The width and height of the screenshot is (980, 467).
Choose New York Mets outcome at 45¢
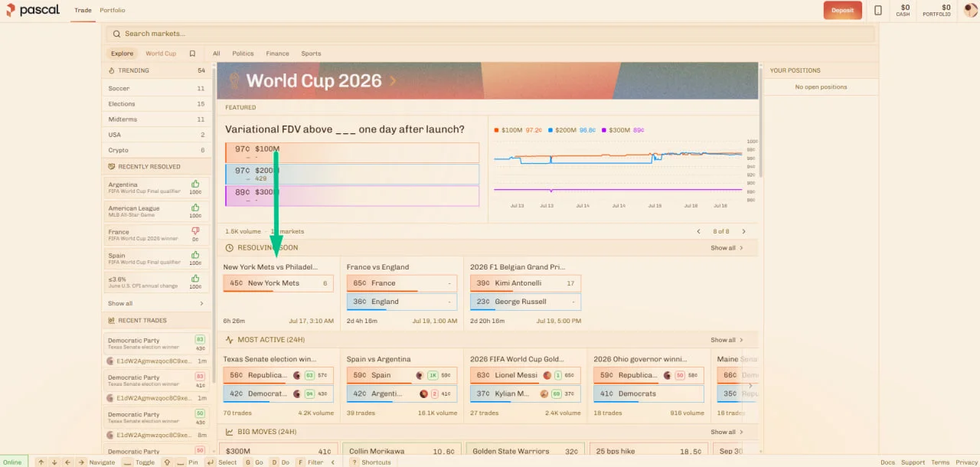tap(279, 283)
